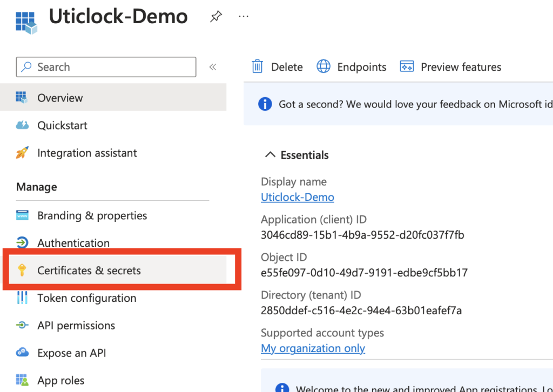Screen dimensions: 553x392
Task: Click the Integration assistant rocket icon
Action: [x=22, y=153]
